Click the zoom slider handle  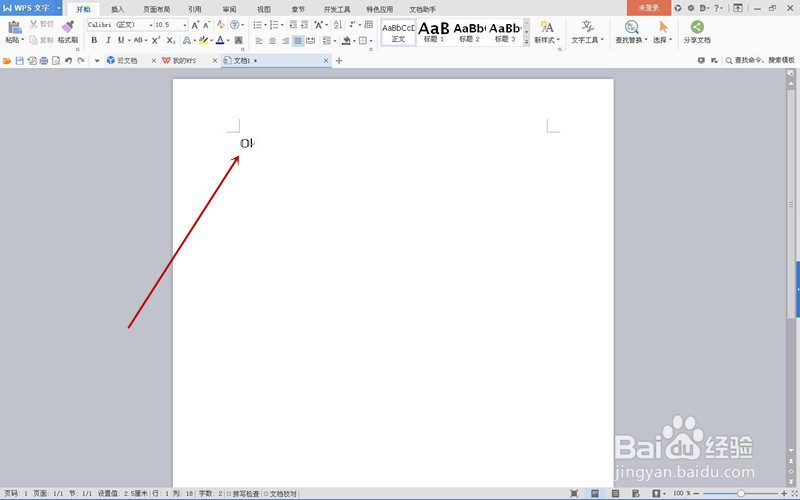[x=740, y=493]
